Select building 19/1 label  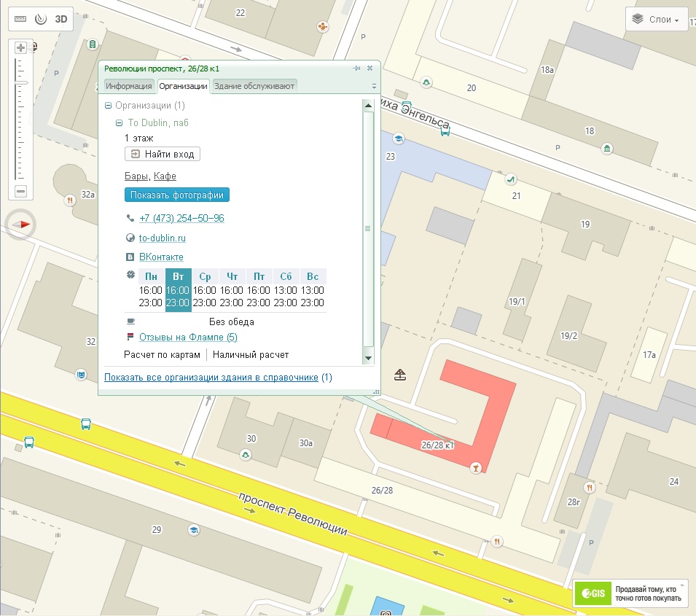click(x=517, y=302)
